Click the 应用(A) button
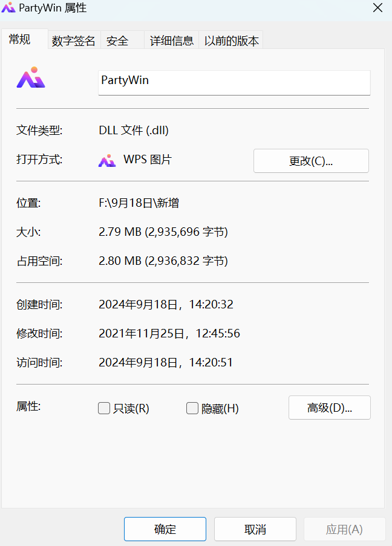 (344, 529)
